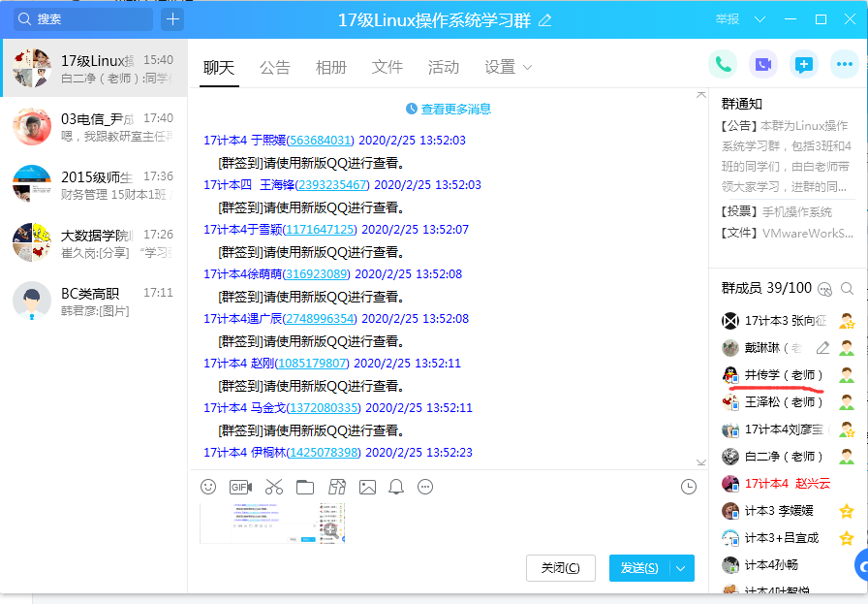Open the BC类高职 conversation
Screen dimensions: 868x604
tap(94, 302)
